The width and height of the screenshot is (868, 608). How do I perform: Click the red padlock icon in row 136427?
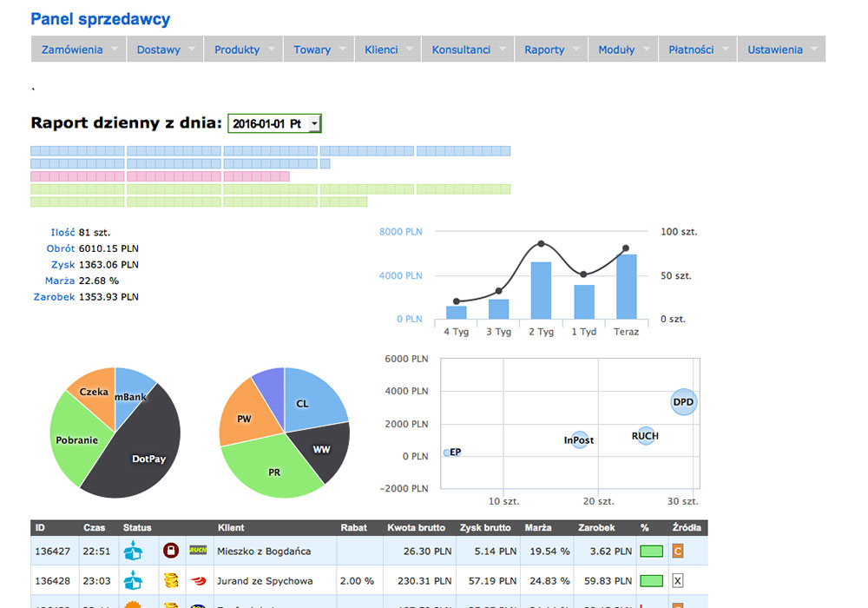coord(171,551)
